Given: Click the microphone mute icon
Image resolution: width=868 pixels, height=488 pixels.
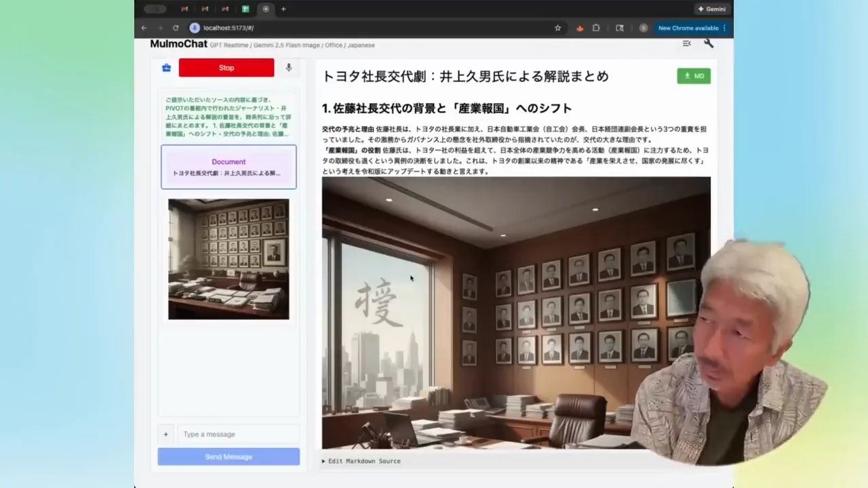Looking at the screenshot, I should [x=288, y=68].
